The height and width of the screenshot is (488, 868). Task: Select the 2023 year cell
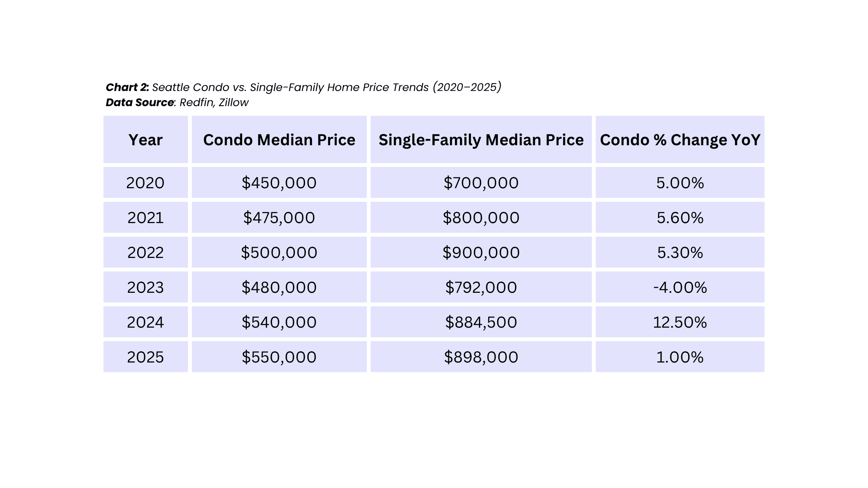pyautogui.click(x=145, y=287)
